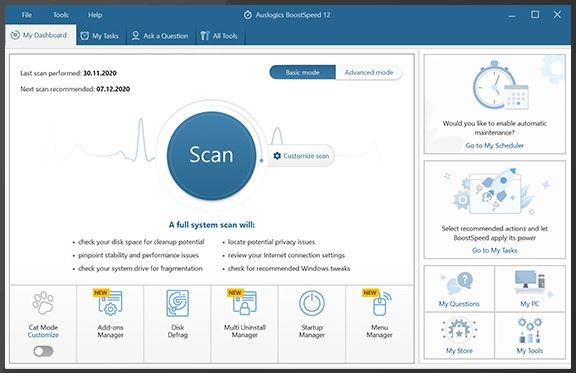Viewport: 576px width, 373px height.
Task: Open the Add-ons Manager icon
Action: pos(110,303)
